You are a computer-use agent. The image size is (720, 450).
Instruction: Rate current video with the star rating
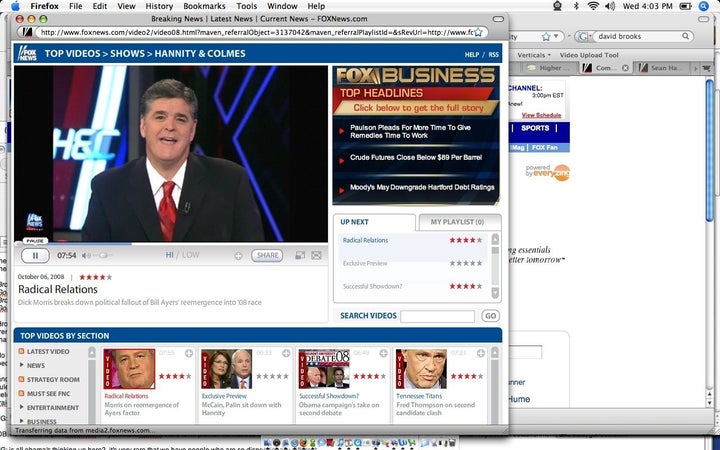96,277
